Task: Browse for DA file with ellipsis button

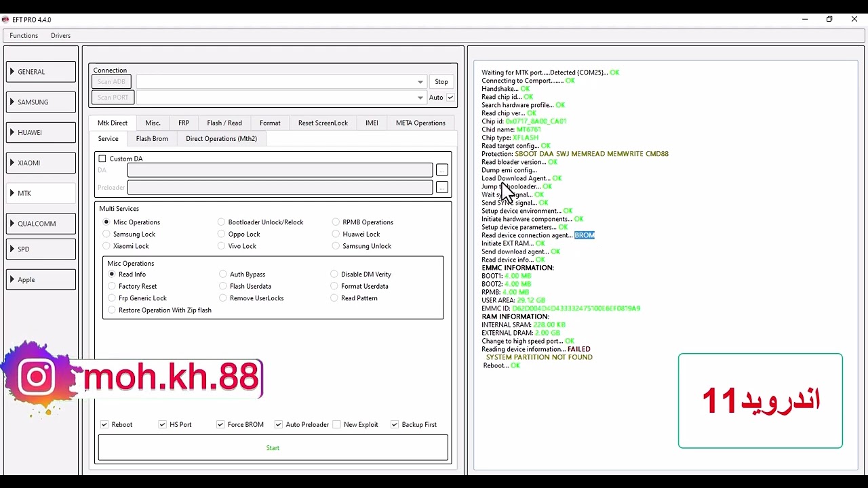Action: pos(441,170)
